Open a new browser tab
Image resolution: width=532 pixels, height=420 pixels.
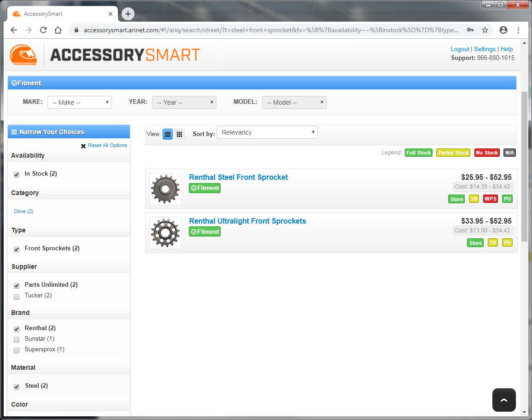tap(128, 14)
